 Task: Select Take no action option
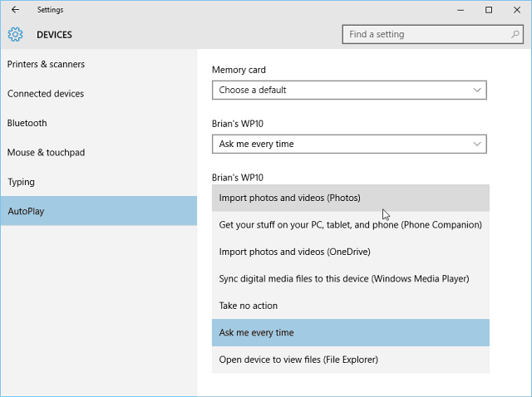coord(351,306)
